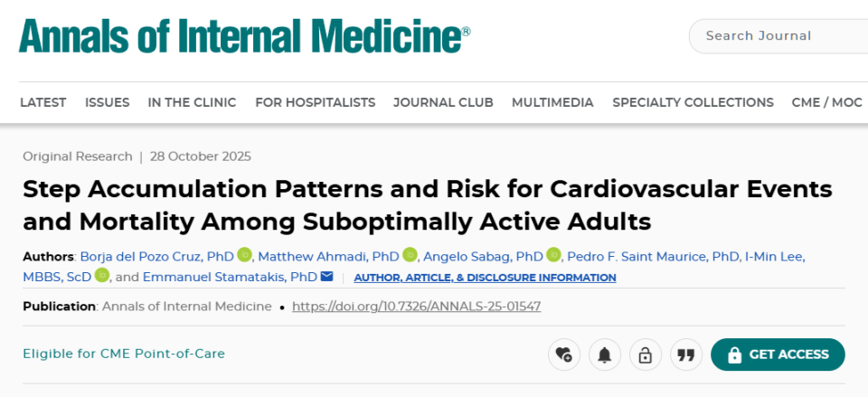The width and height of the screenshot is (868, 397).
Task: Open the Journal Club menu
Action: (x=443, y=102)
